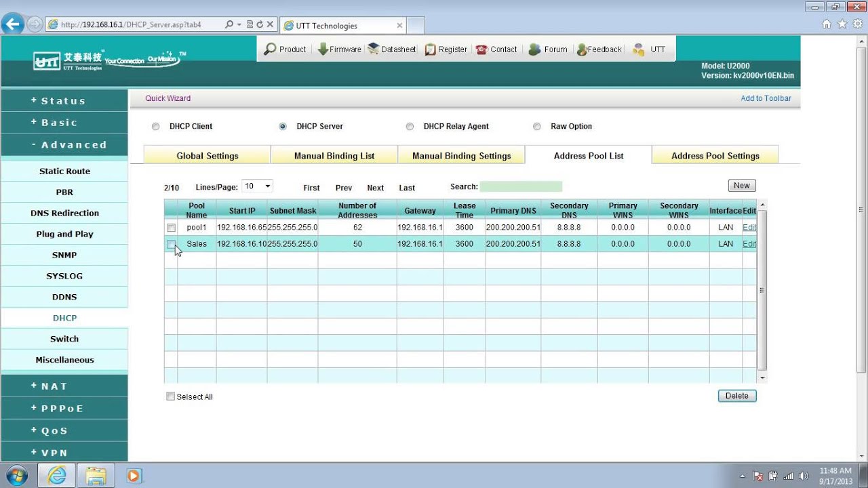Open Static Route in sidebar

pos(64,171)
